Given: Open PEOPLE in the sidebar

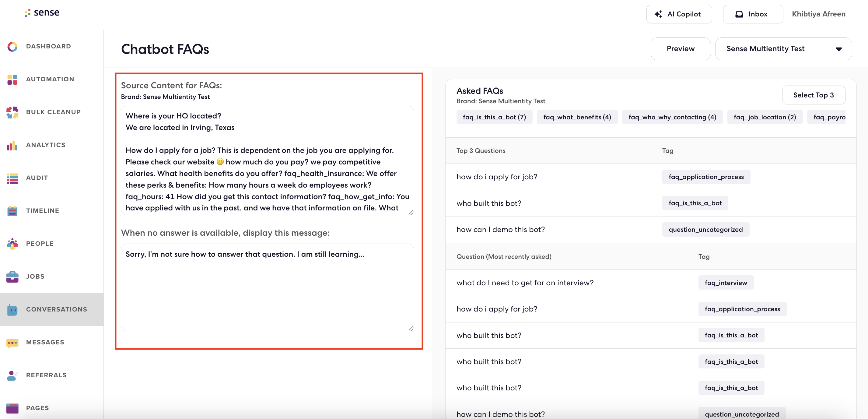Looking at the screenshot, I should coord(40,244).
